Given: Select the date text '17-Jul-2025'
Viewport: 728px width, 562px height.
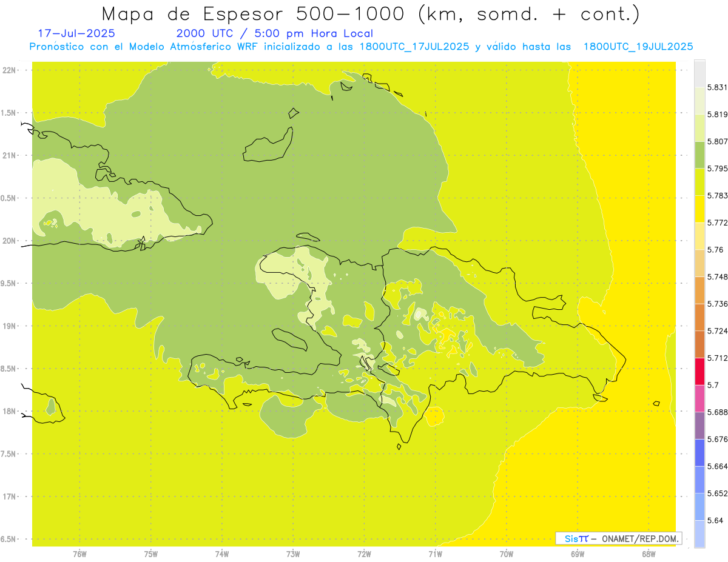Looking at the screenshot, I should click(x=76, y=33).
